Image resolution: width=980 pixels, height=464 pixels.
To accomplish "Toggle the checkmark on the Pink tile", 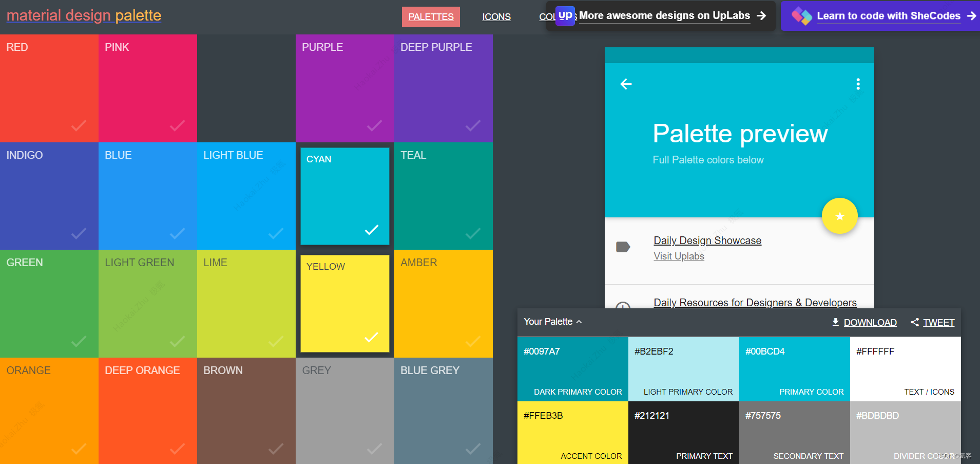I will point(177,125).
